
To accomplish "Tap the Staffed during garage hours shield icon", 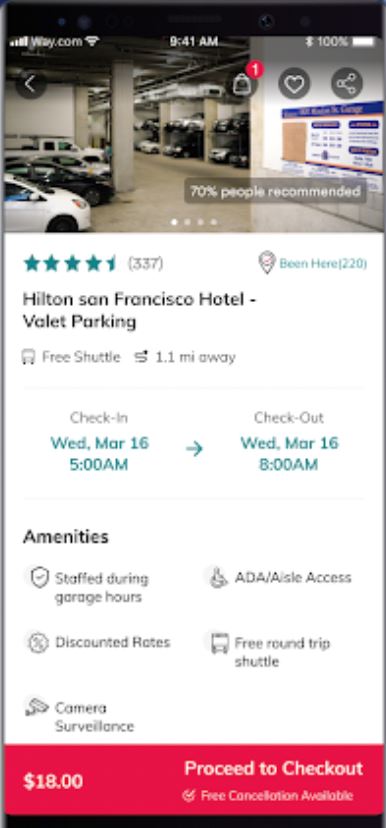I will point(39,578).
